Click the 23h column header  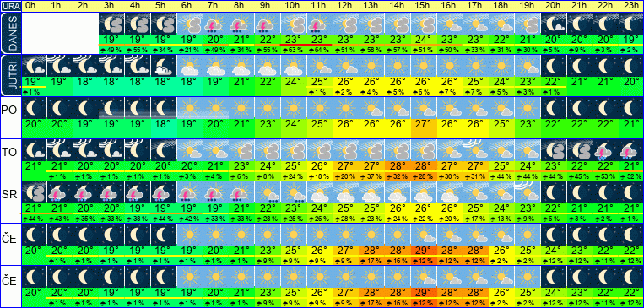pos(630,6)
